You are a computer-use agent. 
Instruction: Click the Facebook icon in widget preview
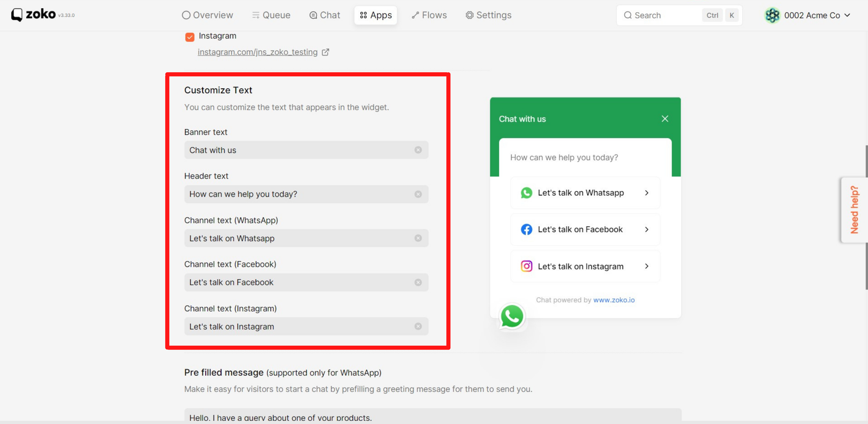[x=526, y=230]
